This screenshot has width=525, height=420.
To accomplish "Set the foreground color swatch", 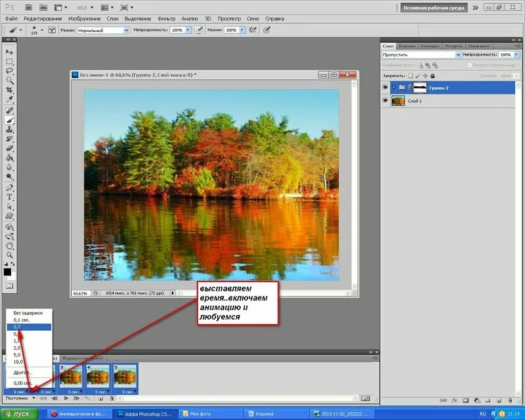I will pos(7,272).
